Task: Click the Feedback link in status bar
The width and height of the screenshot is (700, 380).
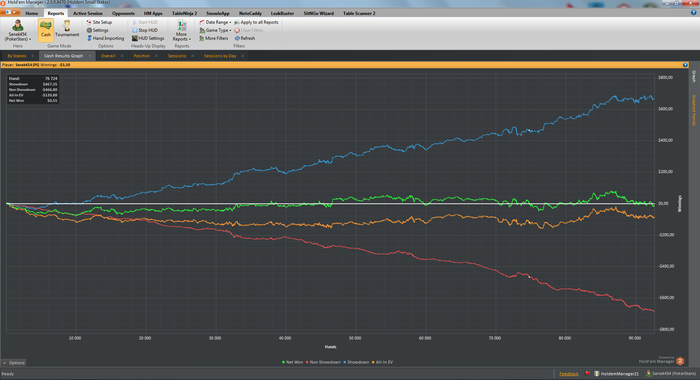Action: [569, 374]
